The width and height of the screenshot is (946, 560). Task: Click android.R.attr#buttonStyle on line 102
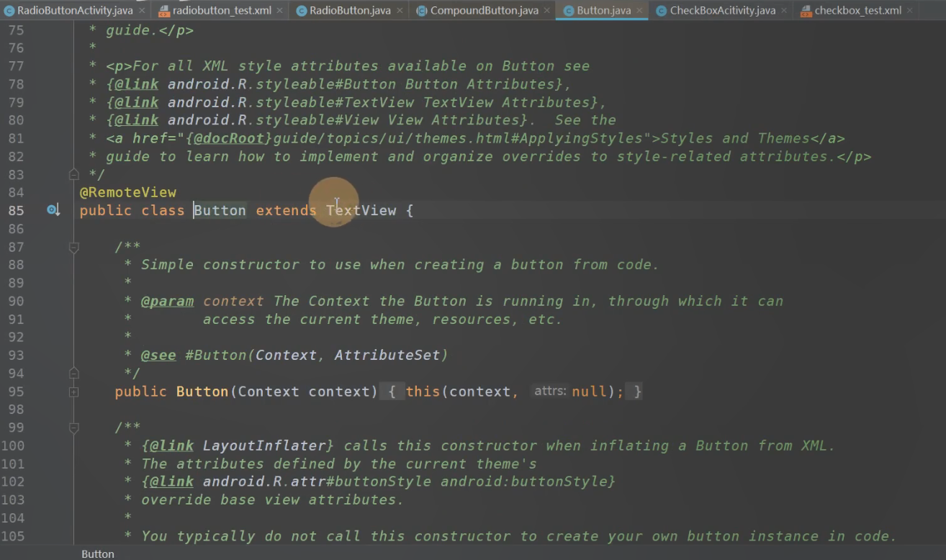[x=317, y=482]
